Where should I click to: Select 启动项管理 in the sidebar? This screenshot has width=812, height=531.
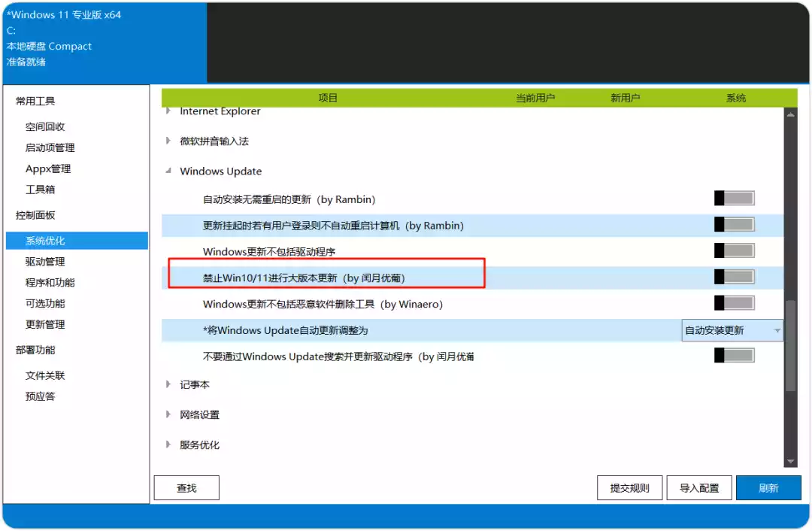50,147
